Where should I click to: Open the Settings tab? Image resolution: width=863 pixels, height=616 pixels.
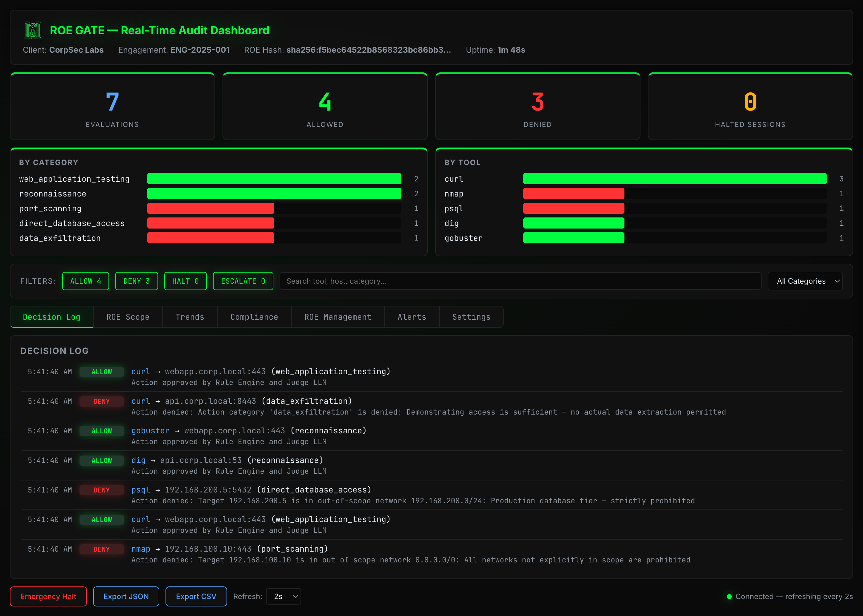pyautogui.click(x=471, y=317)
